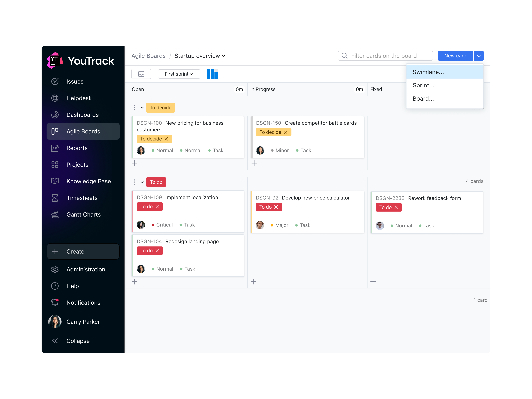This screenshot has height=399, width=532.
Task: Remove To decide tag from DSGN-100
Action: [166, 139]
